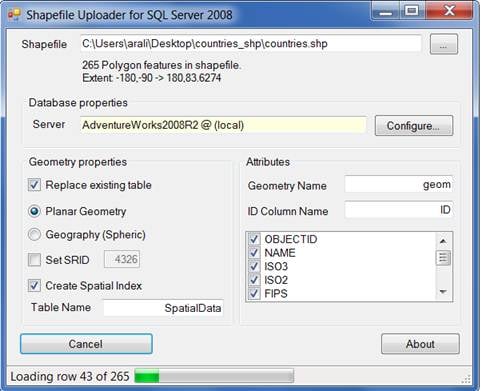Cancel the upload with the Cancel button

[86, 344]
